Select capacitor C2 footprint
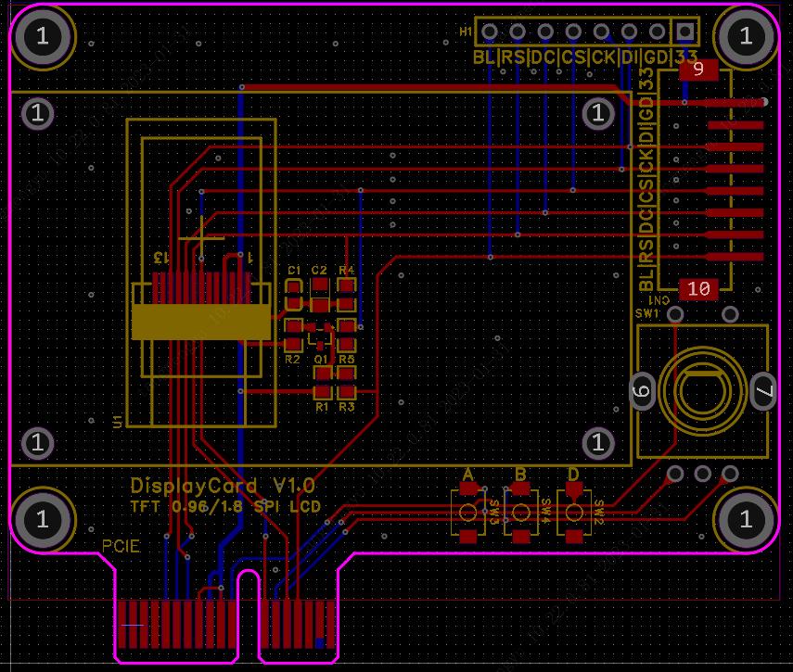This screenshot has height=672, width=793. click(x=320, y=294)
